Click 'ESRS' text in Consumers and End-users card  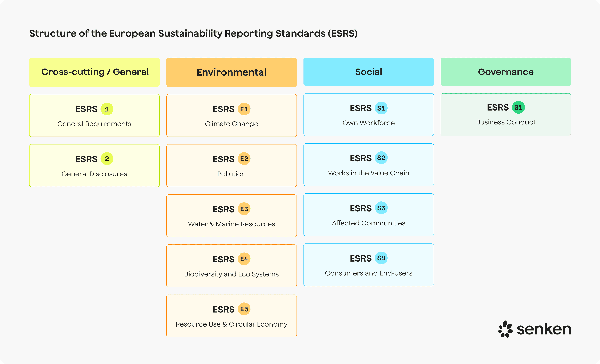click(x=361, y=259)
